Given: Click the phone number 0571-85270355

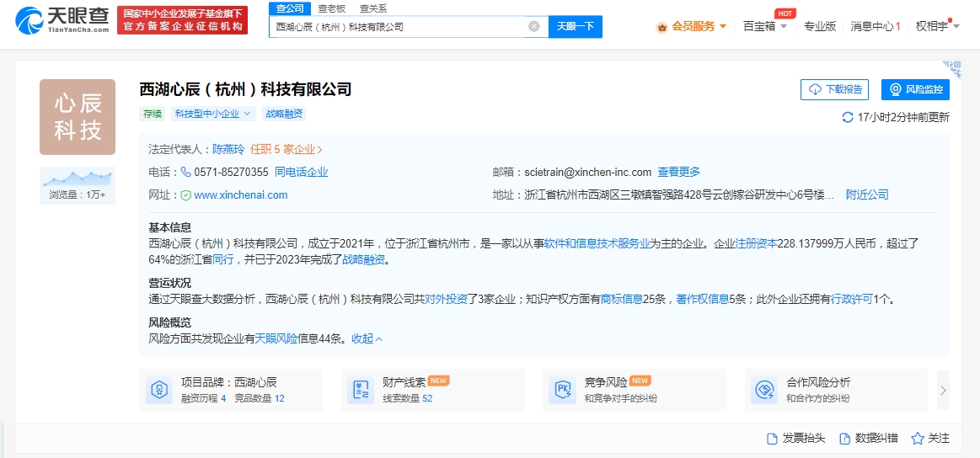Looking at the screenshot, I should (231, 172).
